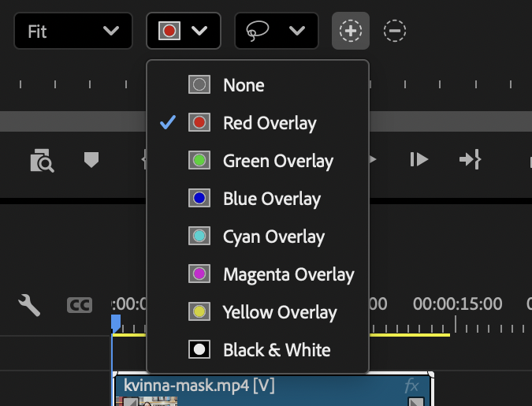Select the kvinna-mask.mp4 [V] clip

tap(273, 390)
